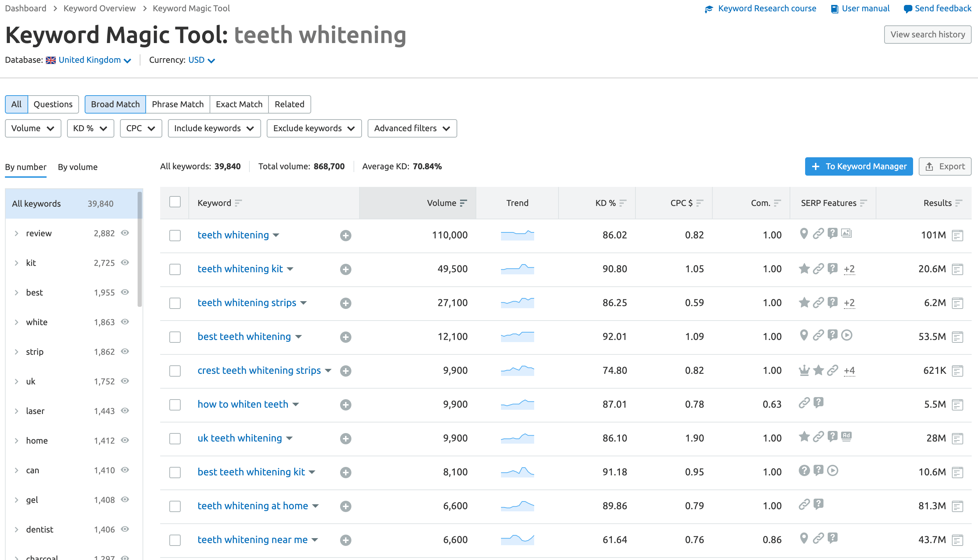The width and height of the screenshot is (978, 560).
Task: Add 'crest teeth whitening strips' via plus icon
Action: 345,371
